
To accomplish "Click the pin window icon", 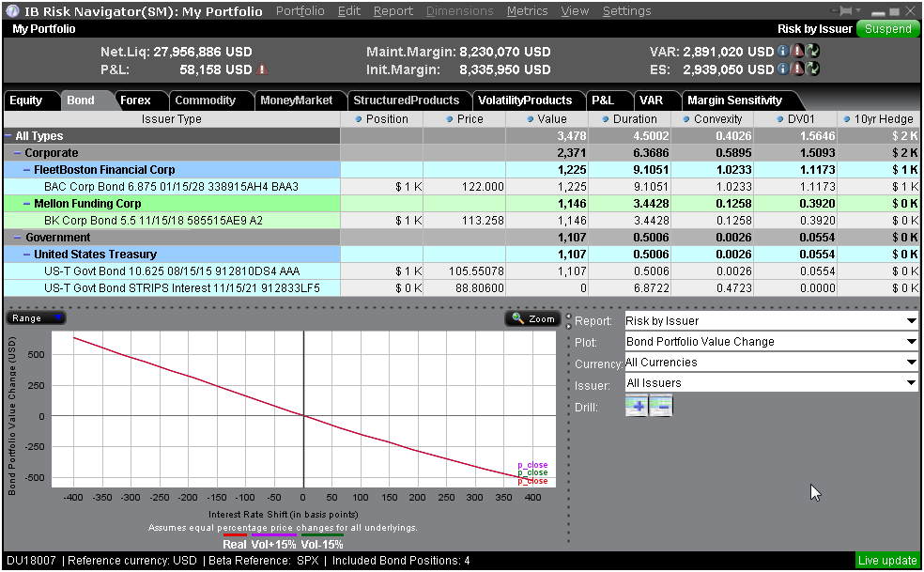I will tap(839, 11).
